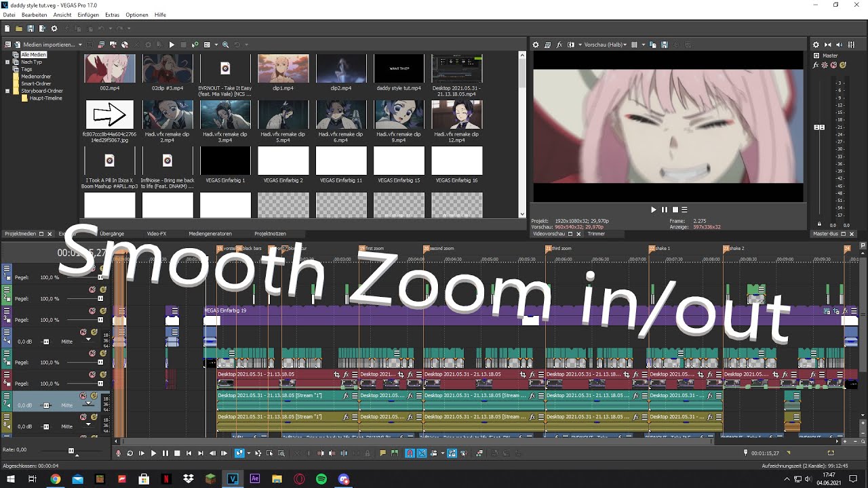Open overlays grid dropdown arrow
The image size is (868, 488).
[644, 45]
